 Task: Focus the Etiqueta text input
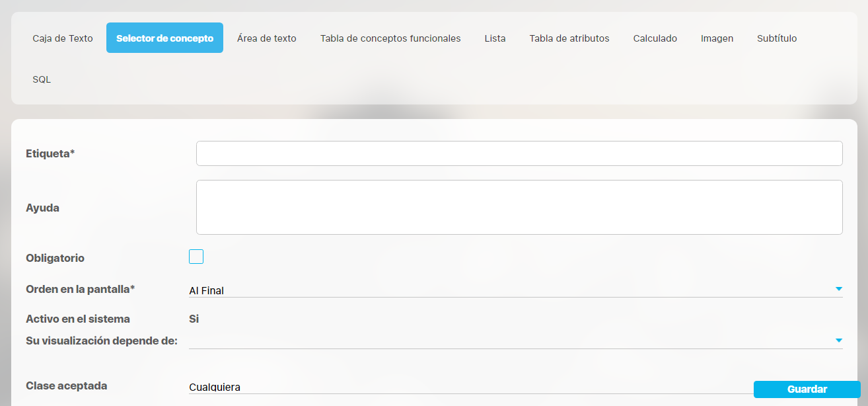pos(519,153)
